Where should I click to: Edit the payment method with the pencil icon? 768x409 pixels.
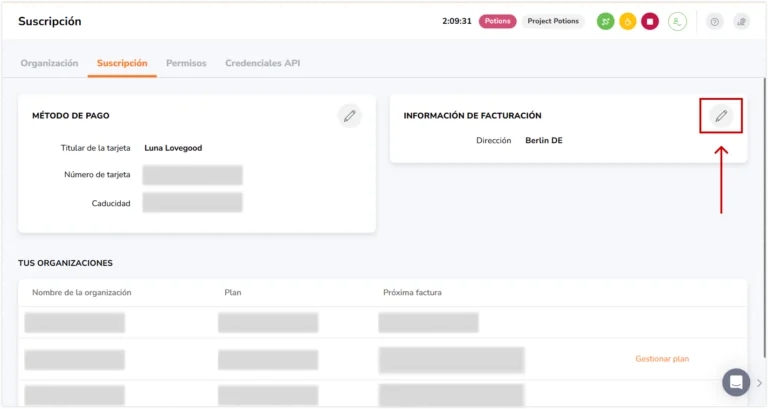(x=349, y=116)
